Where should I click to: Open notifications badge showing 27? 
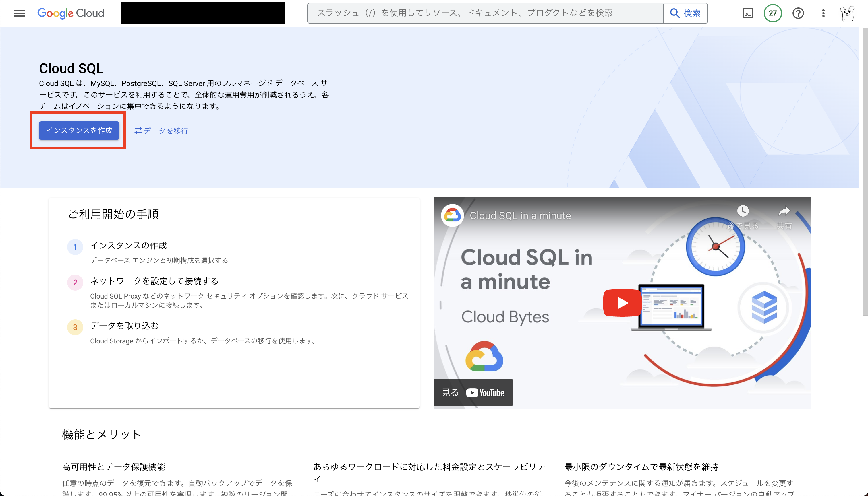[773, 13]
